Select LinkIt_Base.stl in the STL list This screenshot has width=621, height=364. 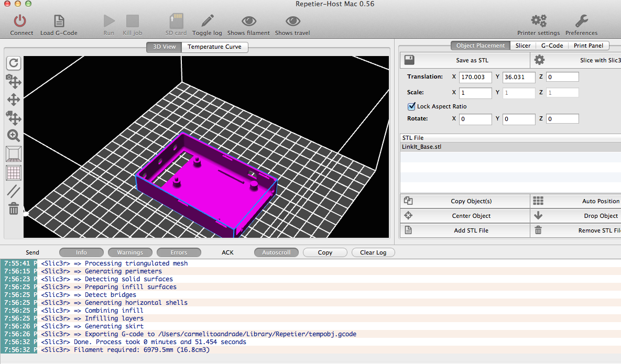point(510,147)
